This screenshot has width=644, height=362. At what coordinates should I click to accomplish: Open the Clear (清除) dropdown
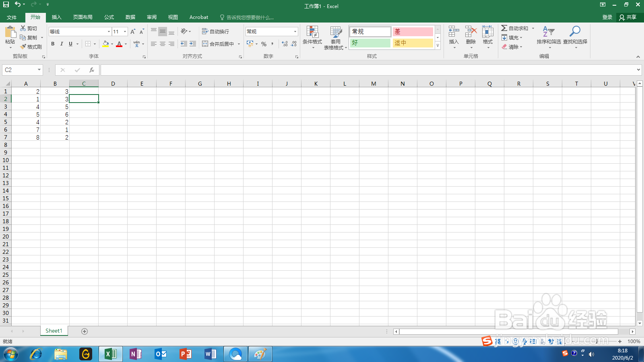pos(512,47)
